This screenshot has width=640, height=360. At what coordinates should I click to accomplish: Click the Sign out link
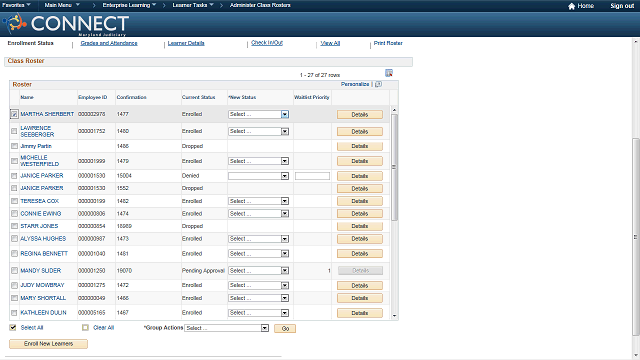pyautogui.click(x=622, y=6)
